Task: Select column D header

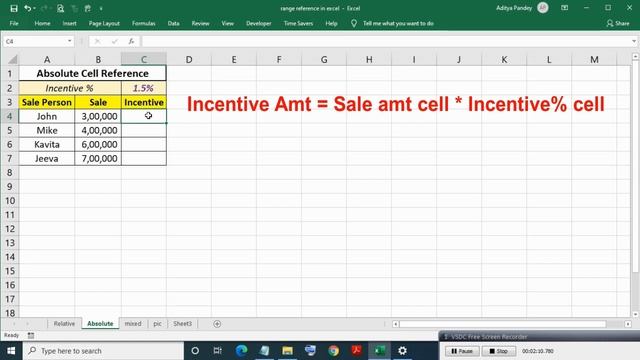Action: coord(189,60)
